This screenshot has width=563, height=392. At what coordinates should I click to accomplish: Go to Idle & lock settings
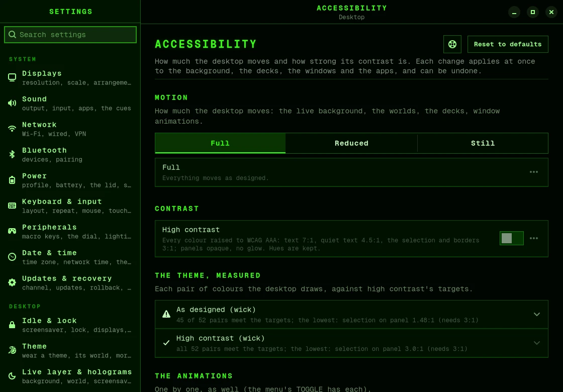tap(70, 325)
